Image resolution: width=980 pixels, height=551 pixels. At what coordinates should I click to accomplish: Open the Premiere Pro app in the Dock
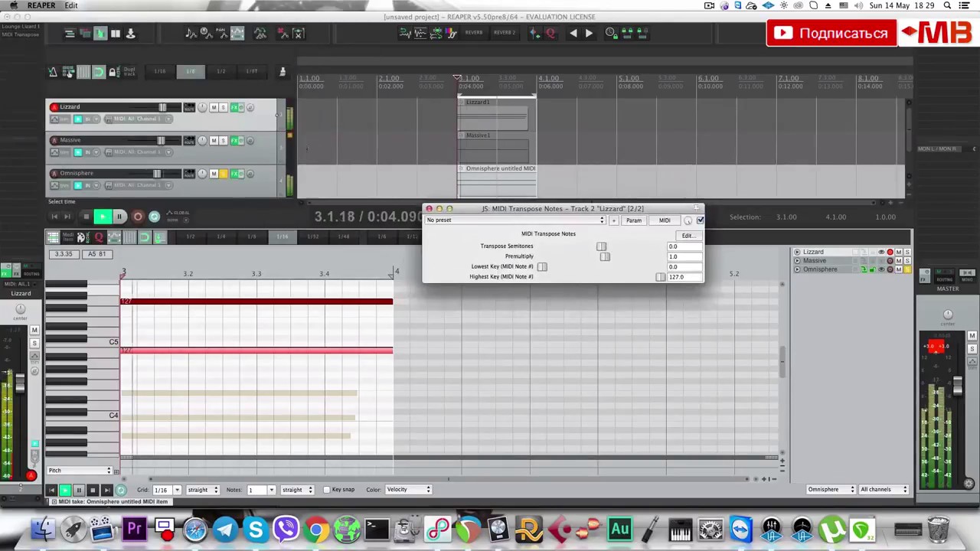[135, 529]
